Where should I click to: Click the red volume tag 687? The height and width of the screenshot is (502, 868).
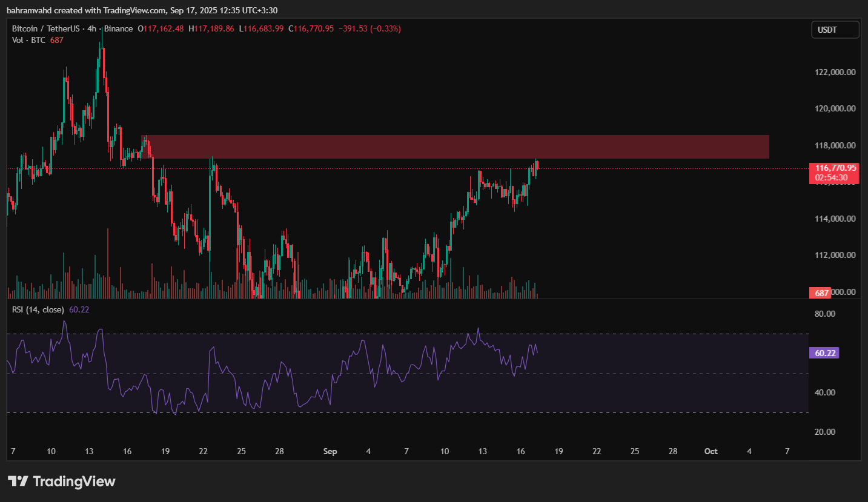[x=821, y=293]
